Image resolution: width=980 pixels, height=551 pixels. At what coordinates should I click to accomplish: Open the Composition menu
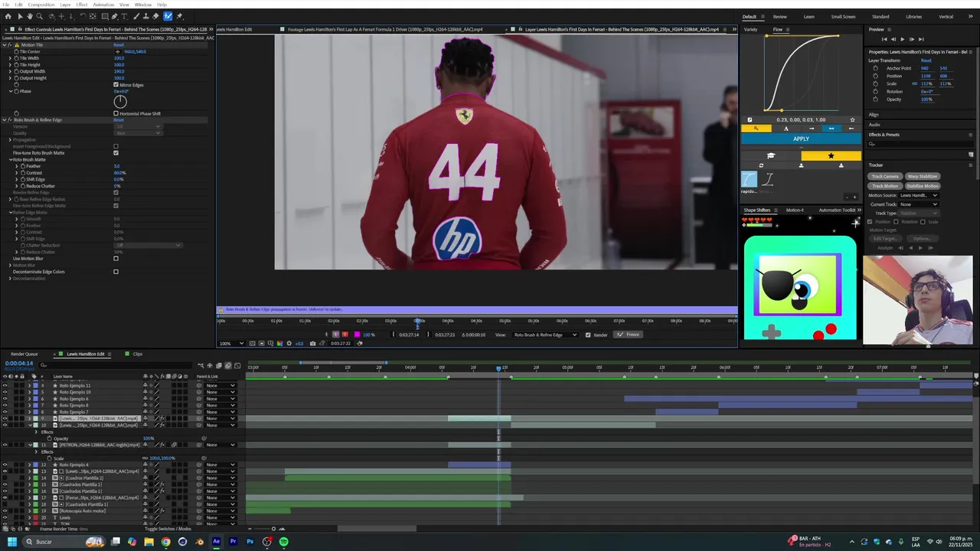tap(41, 5)
